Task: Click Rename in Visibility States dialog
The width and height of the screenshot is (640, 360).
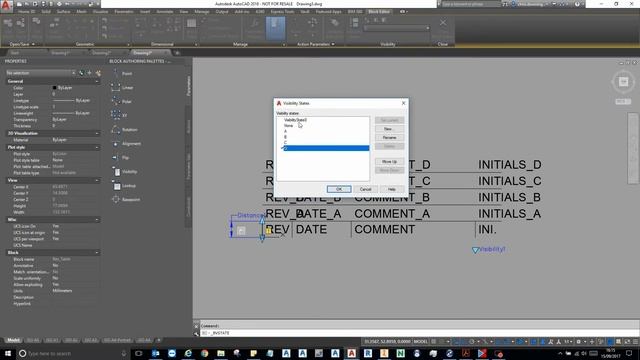Action: [389, 138]
